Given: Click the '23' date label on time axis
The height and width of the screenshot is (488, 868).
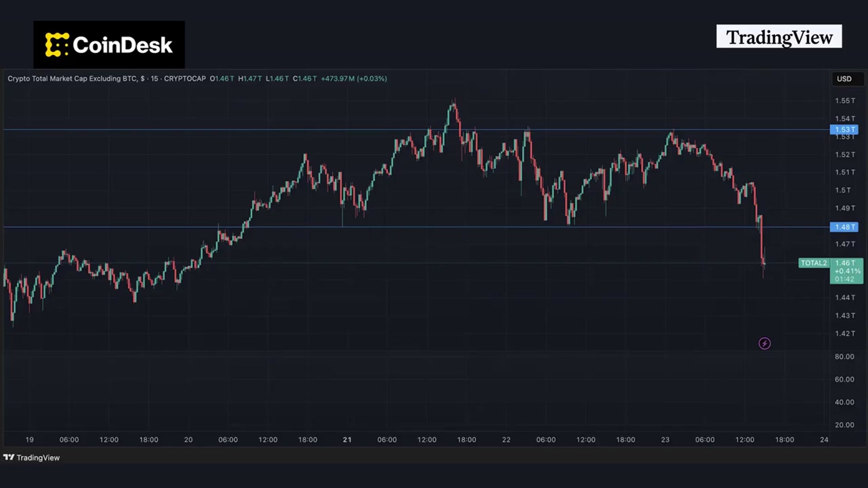Looking at the screenshot, I should tap(665, 440).
